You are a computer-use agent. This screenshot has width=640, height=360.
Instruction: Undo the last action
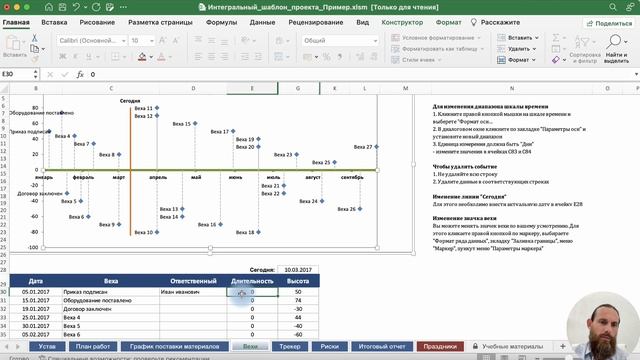point(76,7)
